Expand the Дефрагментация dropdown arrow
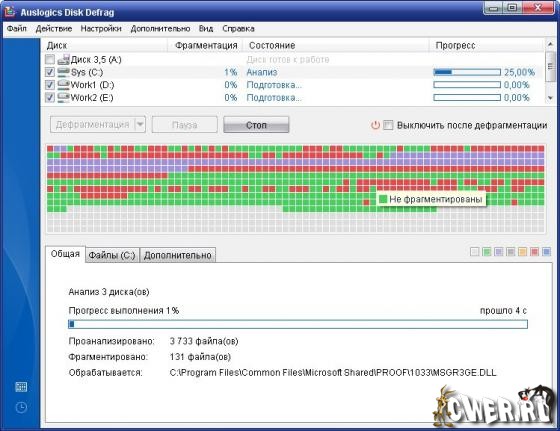Screen dimensions: 560x431 pos(140,125)
